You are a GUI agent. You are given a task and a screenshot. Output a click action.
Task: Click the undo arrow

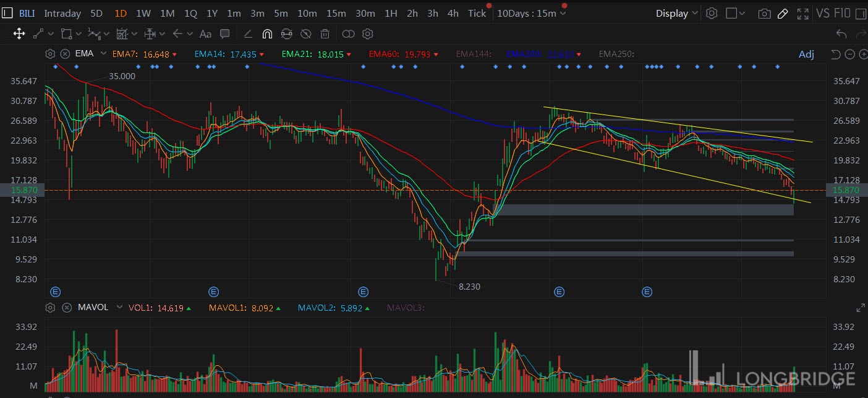841,34
